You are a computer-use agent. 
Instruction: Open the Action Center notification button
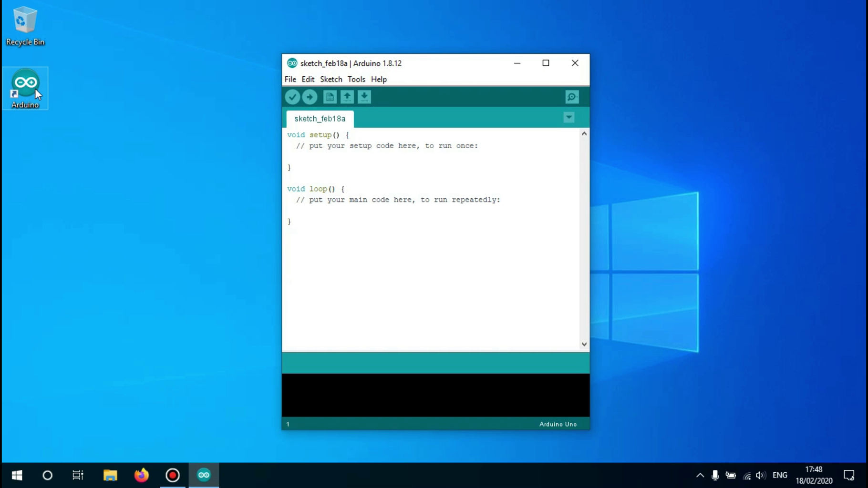[x=849, y=475]
